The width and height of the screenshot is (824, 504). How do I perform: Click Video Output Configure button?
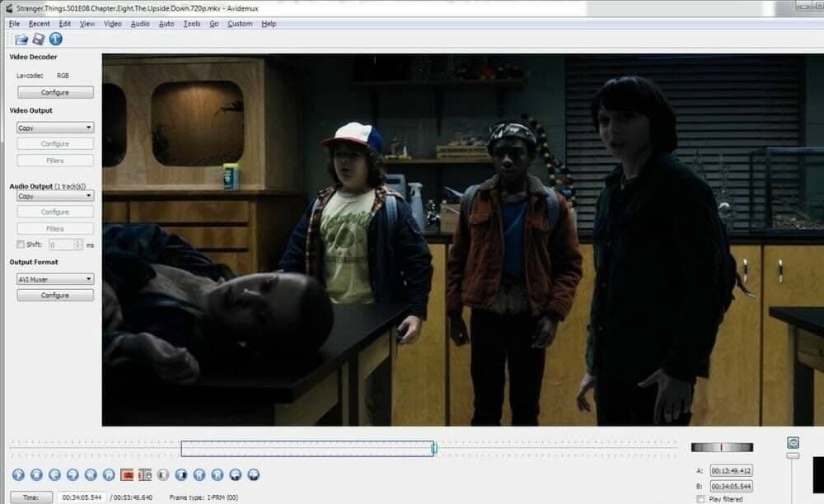coord(55,143)
